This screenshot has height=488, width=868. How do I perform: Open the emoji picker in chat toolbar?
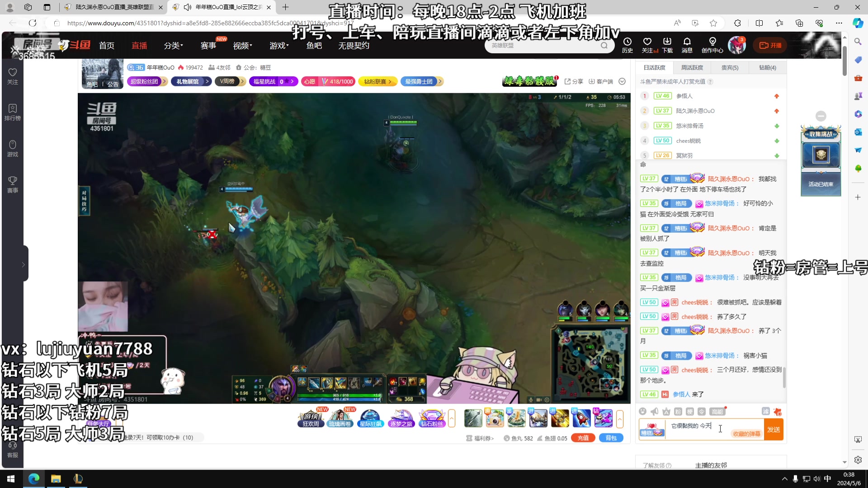[x=642, y=411]
